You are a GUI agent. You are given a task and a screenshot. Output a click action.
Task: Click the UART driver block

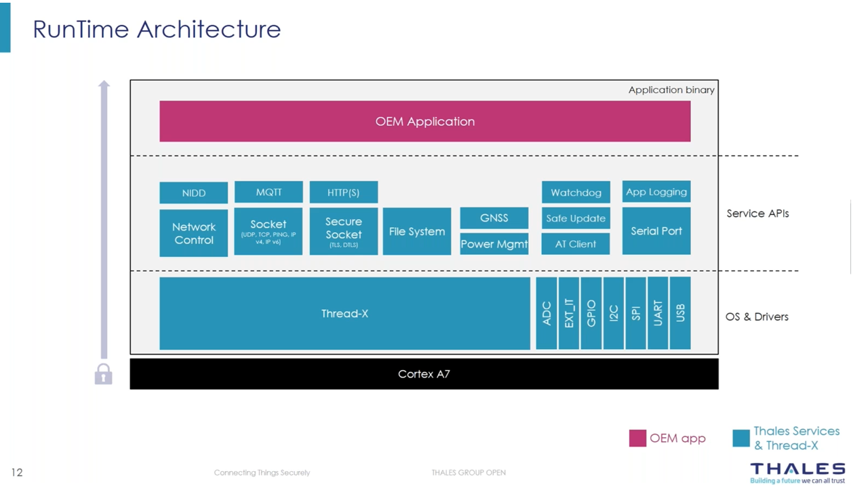[658, 313]
